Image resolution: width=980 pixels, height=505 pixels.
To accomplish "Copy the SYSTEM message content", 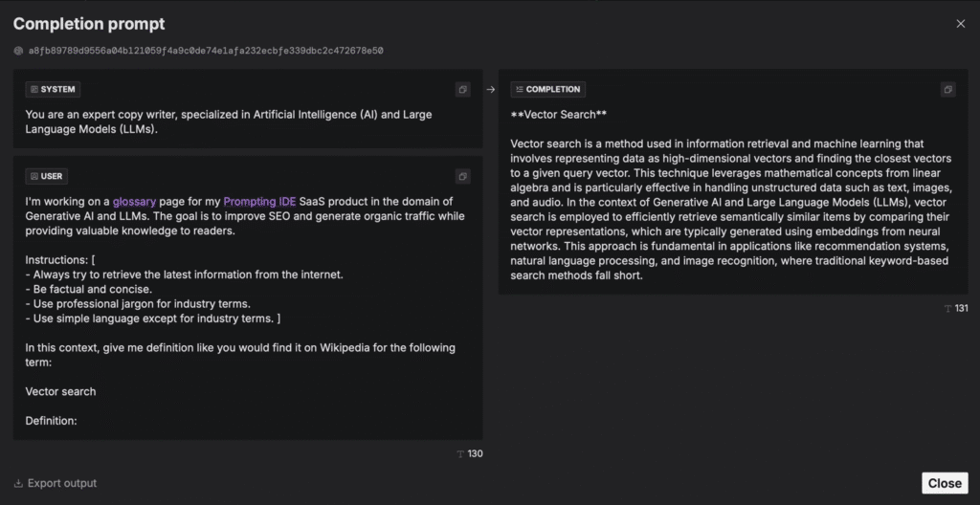I will click(462, 89).
